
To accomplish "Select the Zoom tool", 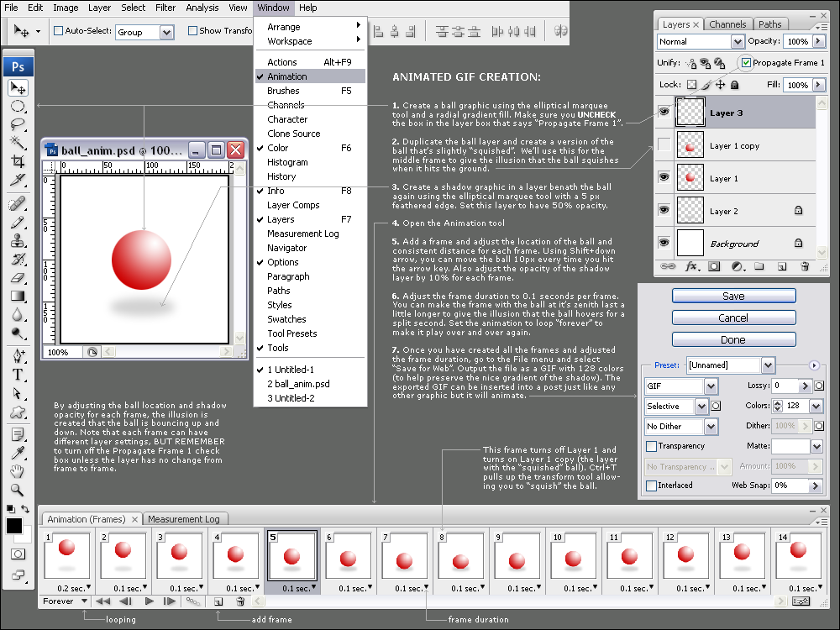I will (18, 490).
